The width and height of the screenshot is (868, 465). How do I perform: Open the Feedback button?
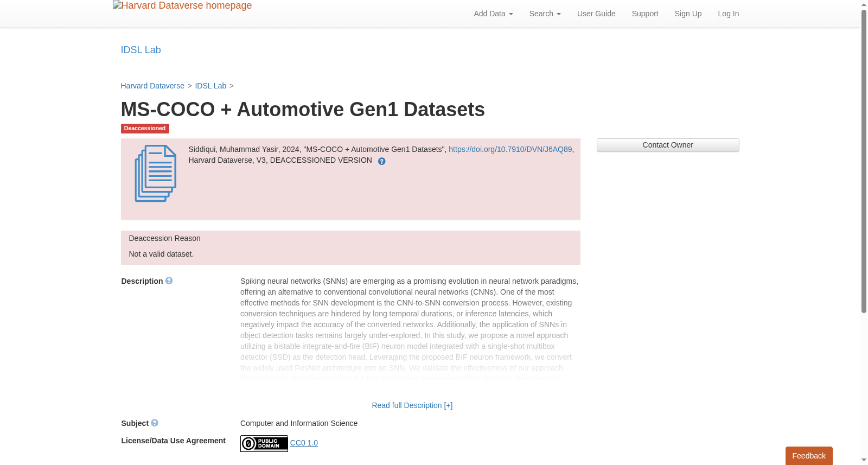[x=809, y=456]
